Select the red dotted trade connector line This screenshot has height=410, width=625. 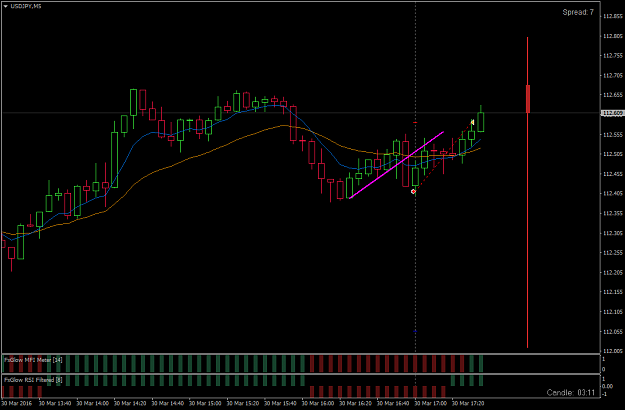click(x=442, y=157)
